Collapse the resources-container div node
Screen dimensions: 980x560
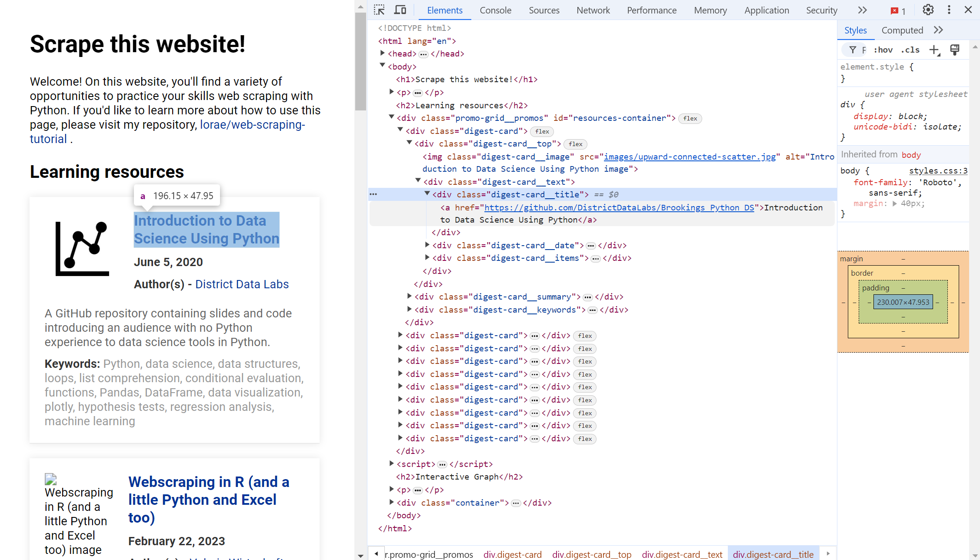tap(391, 117)
